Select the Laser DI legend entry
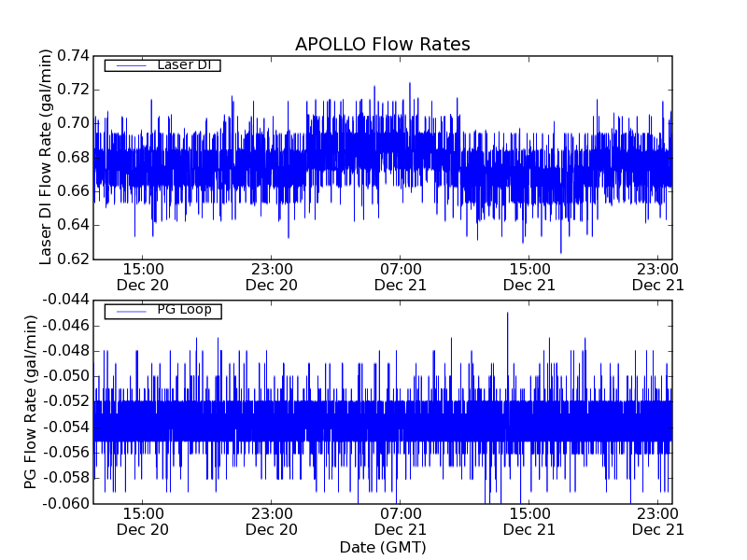The height and width of the screenshot is (560, 747). [x=183, y=65]
